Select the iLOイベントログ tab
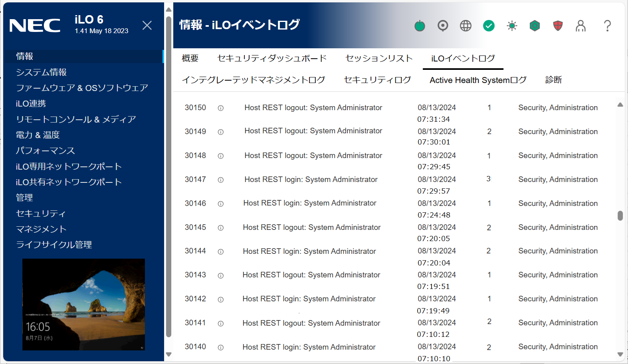Image resolution: width=628 pixels, height=364 pixels. point(463,58)
